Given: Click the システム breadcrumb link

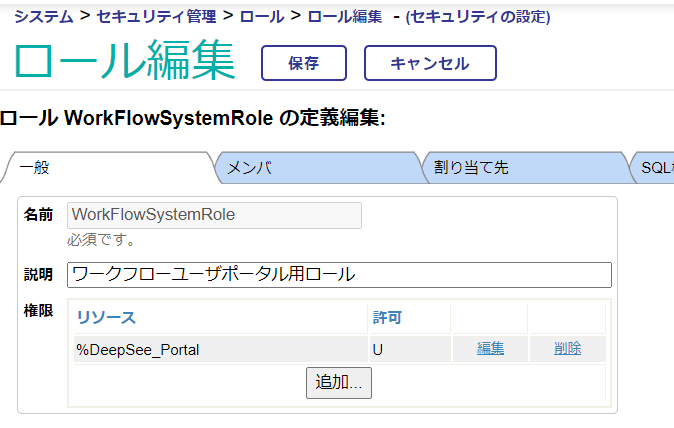Looking at the screenshot, I should point(44,16).
